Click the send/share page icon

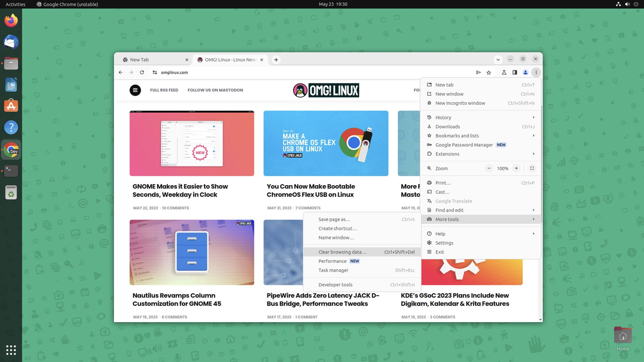click(x=478, y=72)
